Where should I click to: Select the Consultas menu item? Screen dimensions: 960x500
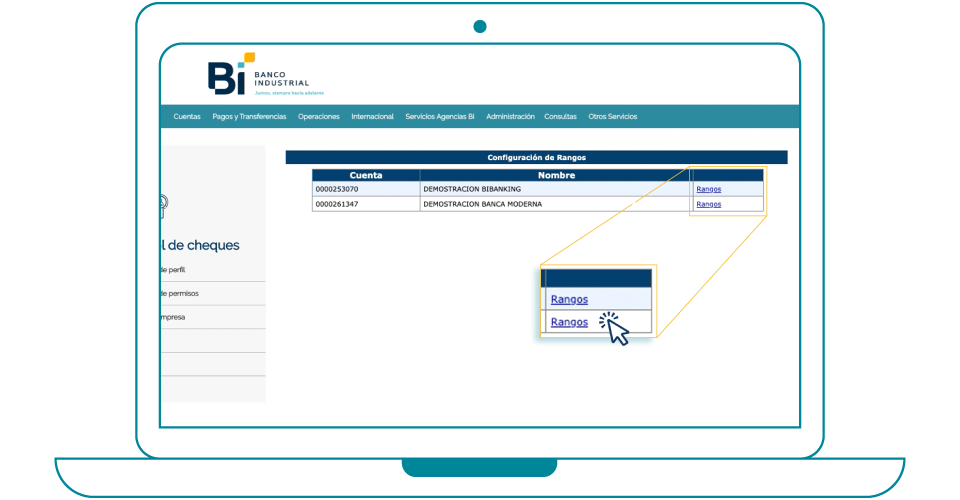click(560, 117)
